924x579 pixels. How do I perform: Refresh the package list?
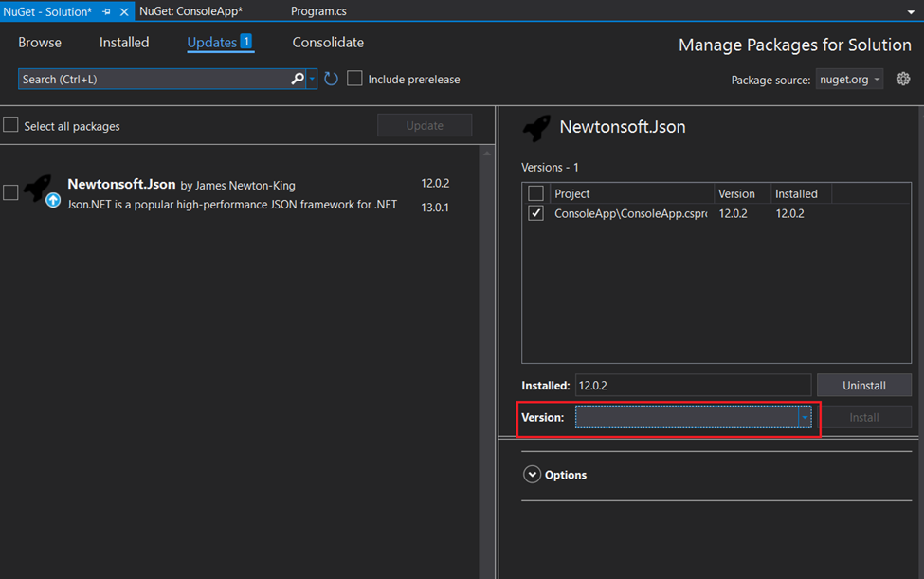(330, 79)
